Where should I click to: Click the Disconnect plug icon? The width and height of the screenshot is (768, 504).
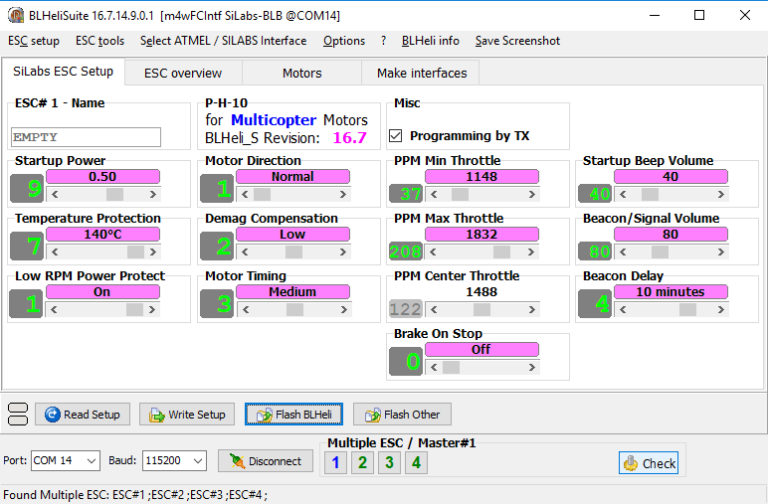click(x=236, y=461)
